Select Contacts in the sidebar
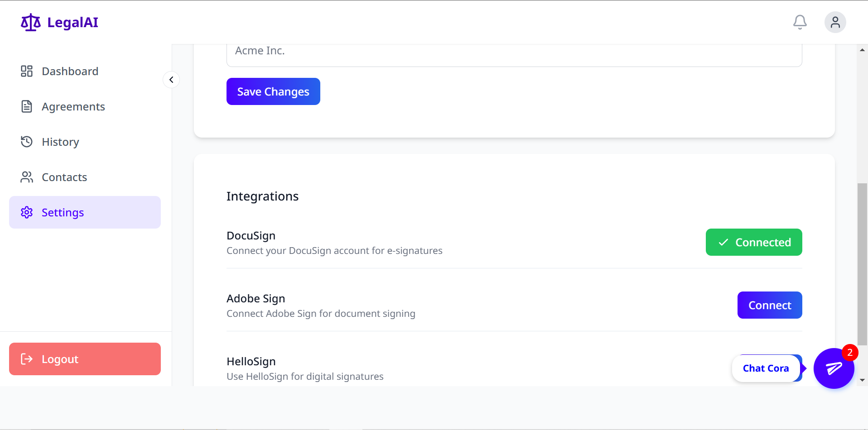The width and height of the screenshot is (868, 430). [64, 177]
